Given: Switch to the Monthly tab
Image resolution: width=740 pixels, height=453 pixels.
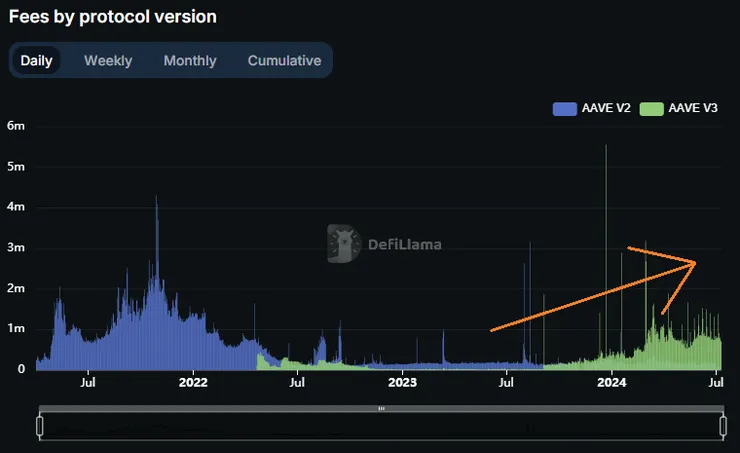Looking at the screenshot, I should click(190, 60).
